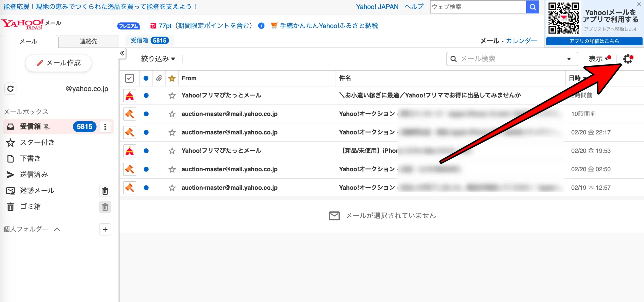Collapse the folder pane with the « icon

tap(123, 53)
